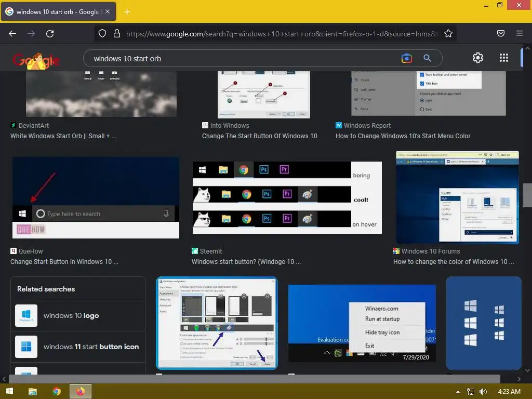The width and height of the screenshot is (532, 399).
Task: Search by image camera icon
Action: [406, 58]
